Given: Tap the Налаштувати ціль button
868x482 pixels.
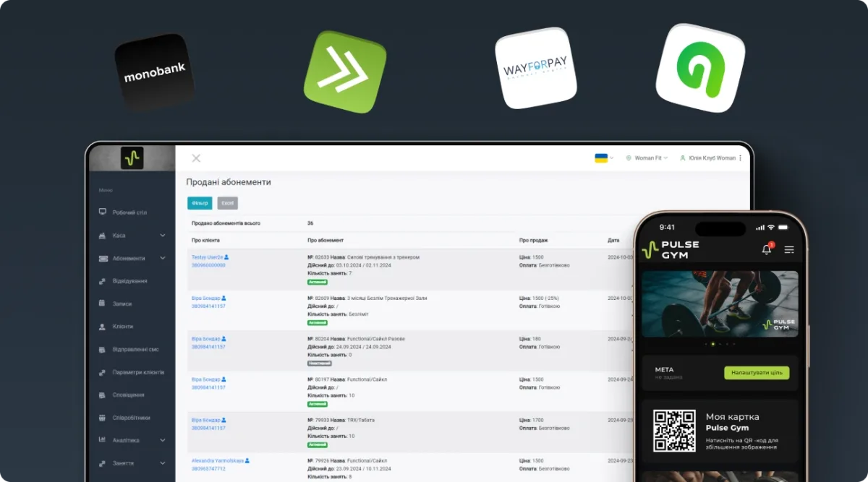Looking at the screenshot, I should click(x=757, y=373).
